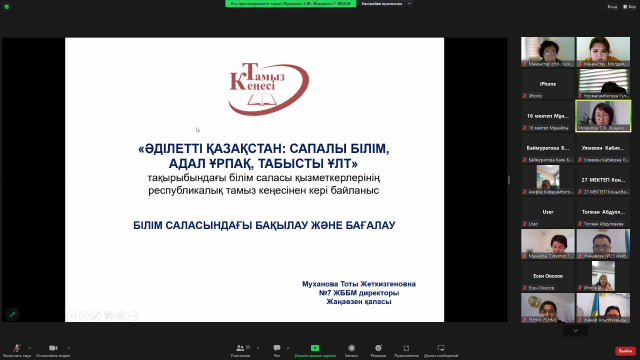Open the Apps icon in toolbar

[406, 348]
